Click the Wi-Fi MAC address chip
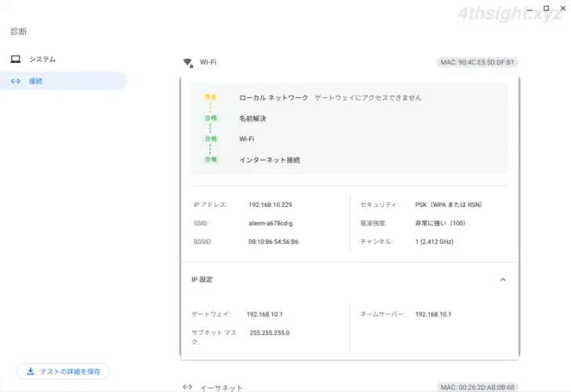Image resolution: width=571 pixels, height=392 pixels. [477, 62]
